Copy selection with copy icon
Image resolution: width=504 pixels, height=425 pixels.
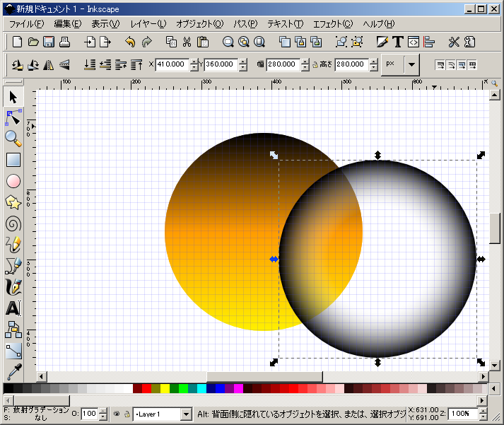[x=171, y=42]
